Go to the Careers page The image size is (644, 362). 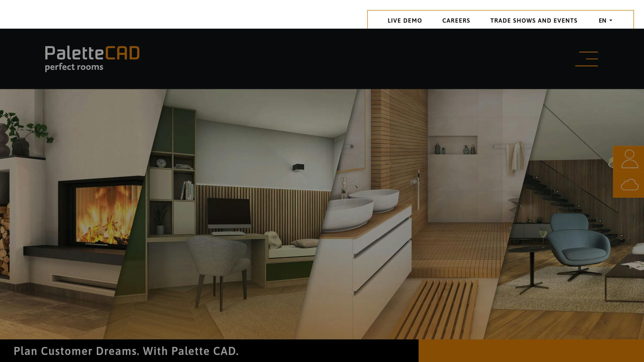pyautogui.click(x=456, y=21)
